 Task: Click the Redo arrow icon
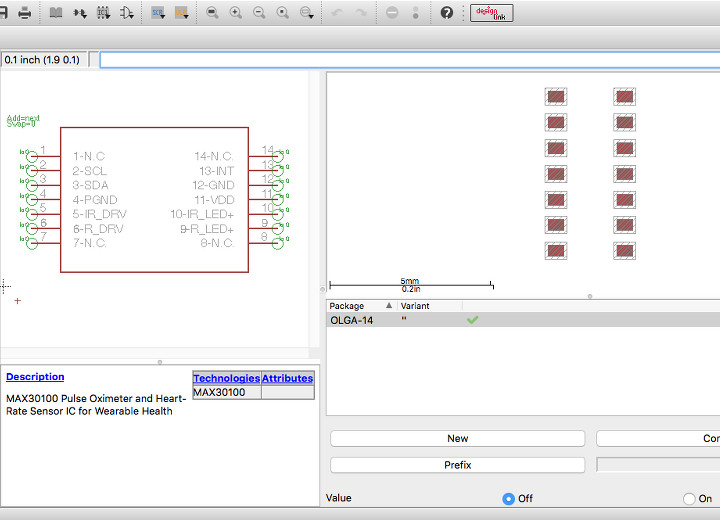[361, 13]
